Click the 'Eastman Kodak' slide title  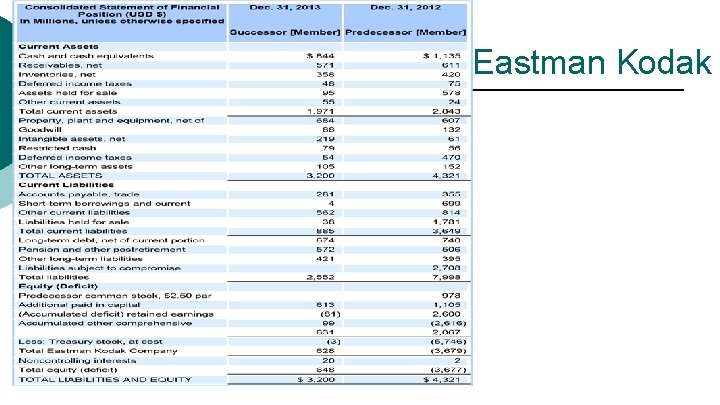592,62
